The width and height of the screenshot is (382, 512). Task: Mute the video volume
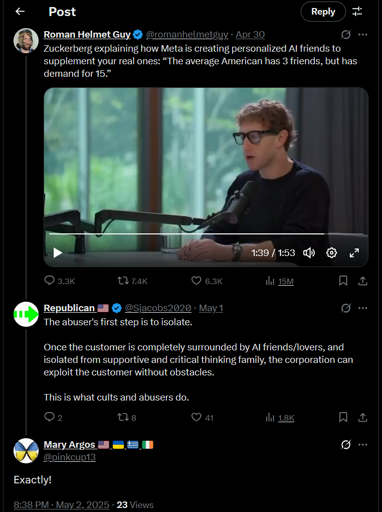(309, 253)
